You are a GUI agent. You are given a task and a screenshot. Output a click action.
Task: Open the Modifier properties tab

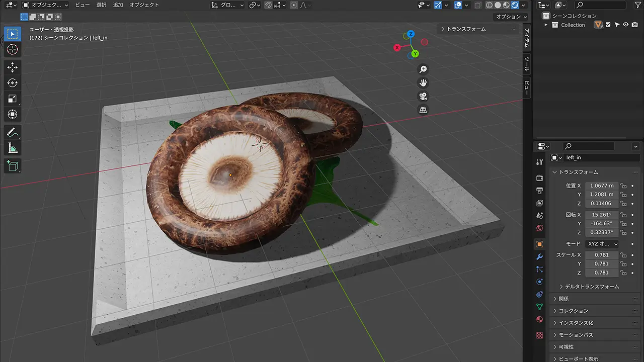point(539,256)
